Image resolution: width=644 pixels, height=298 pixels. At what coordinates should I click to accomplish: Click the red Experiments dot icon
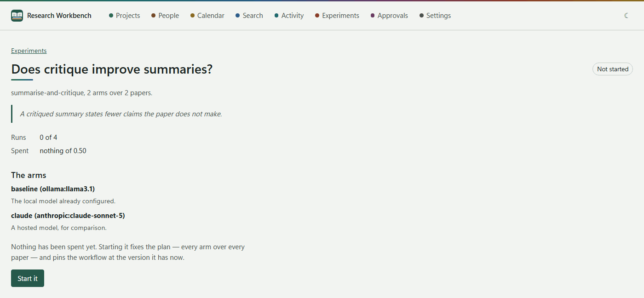[x=317, y=16]
